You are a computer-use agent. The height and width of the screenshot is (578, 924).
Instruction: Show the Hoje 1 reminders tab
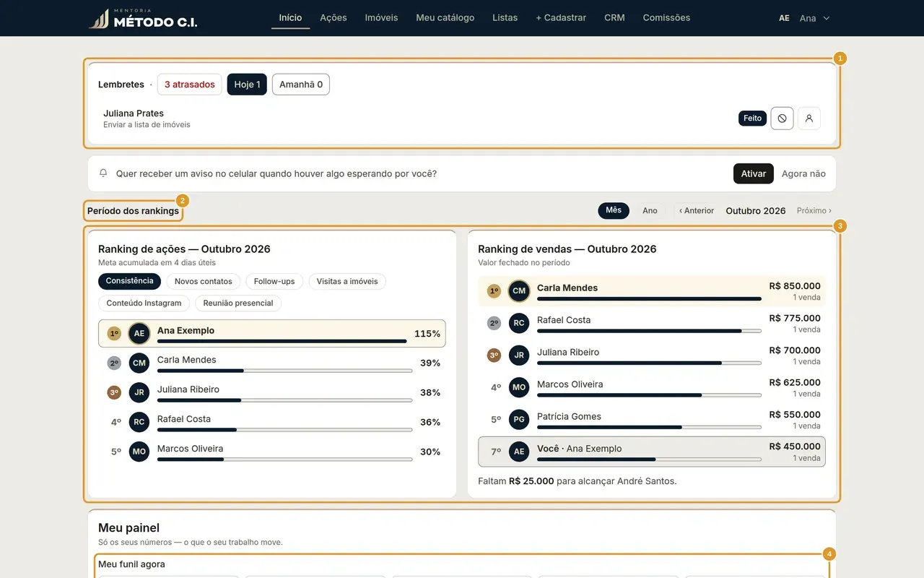[247, 85]
